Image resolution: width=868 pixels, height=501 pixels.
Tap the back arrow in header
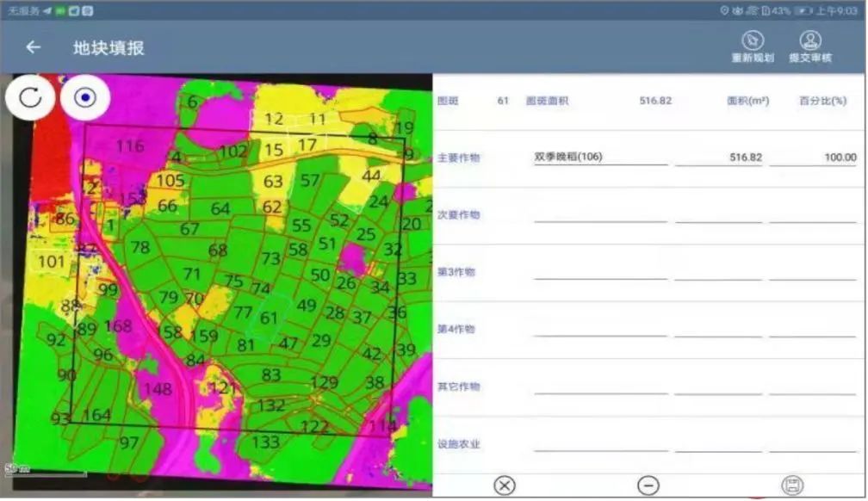pos(33,47)
